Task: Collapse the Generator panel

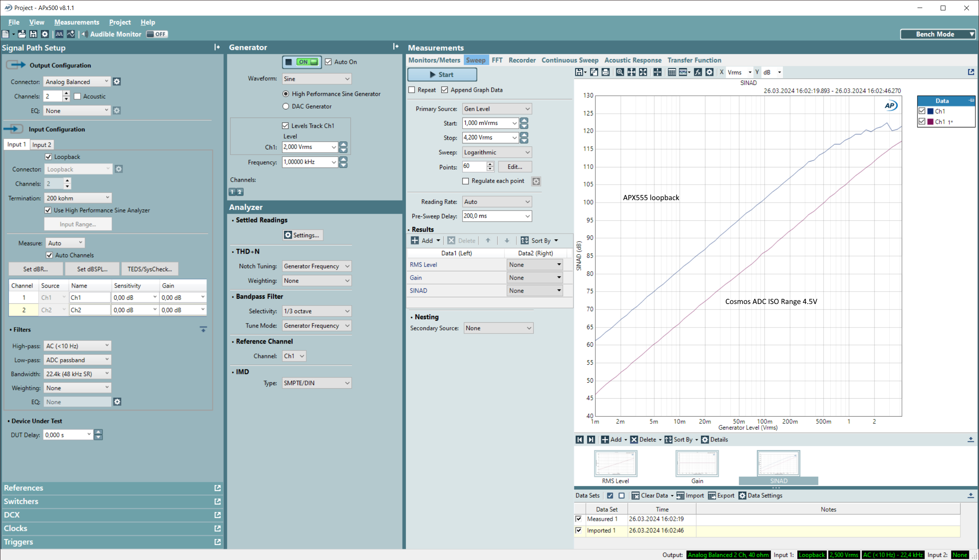Action: (395, 47)
